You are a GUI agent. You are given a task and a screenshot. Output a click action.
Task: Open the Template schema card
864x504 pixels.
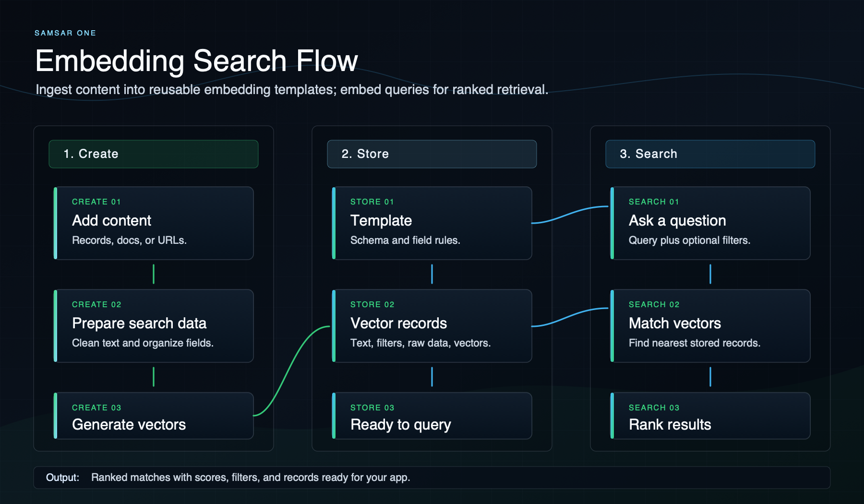coord(432,223)
